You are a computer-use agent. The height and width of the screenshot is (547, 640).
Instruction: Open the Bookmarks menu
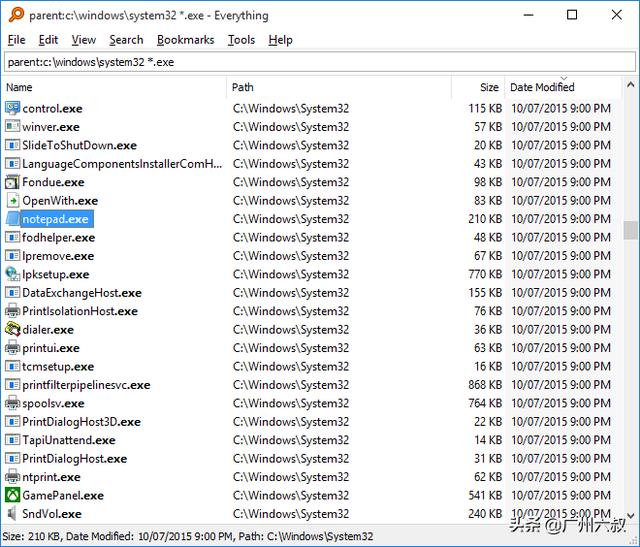click(x=185, y=40)
